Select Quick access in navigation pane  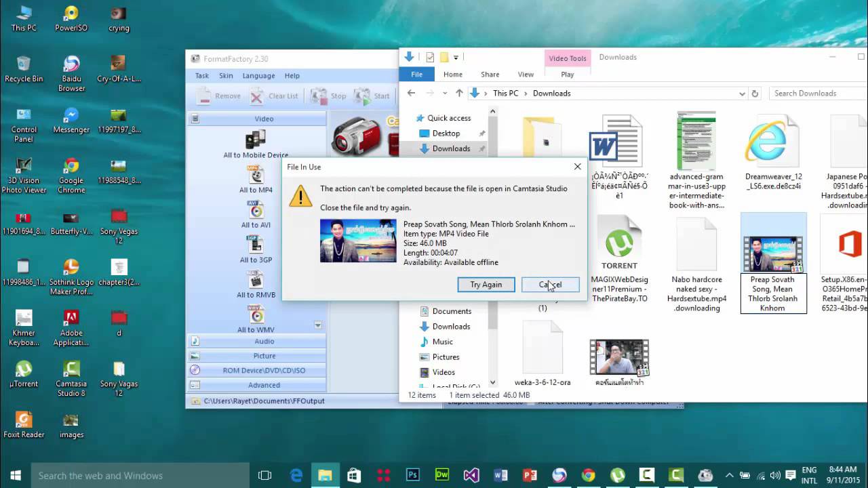click(x=448, y=118)
